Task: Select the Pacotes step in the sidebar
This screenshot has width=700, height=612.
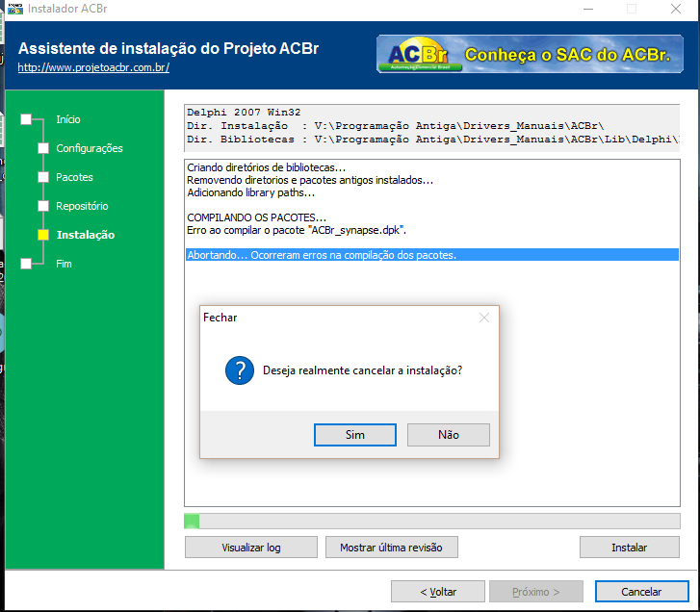Action: tap(74, 177)
